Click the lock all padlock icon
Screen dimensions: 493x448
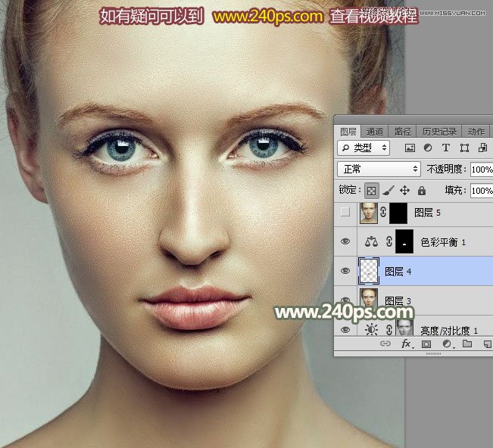pos(422,191)
